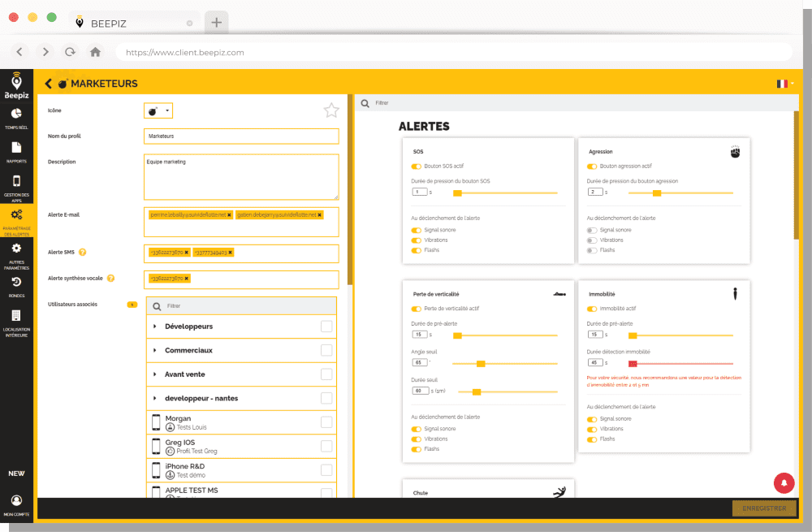This screenshot has height=532, width=812.
Task: Open Temps réel from the sidebar
Action: tap(16, 118)
